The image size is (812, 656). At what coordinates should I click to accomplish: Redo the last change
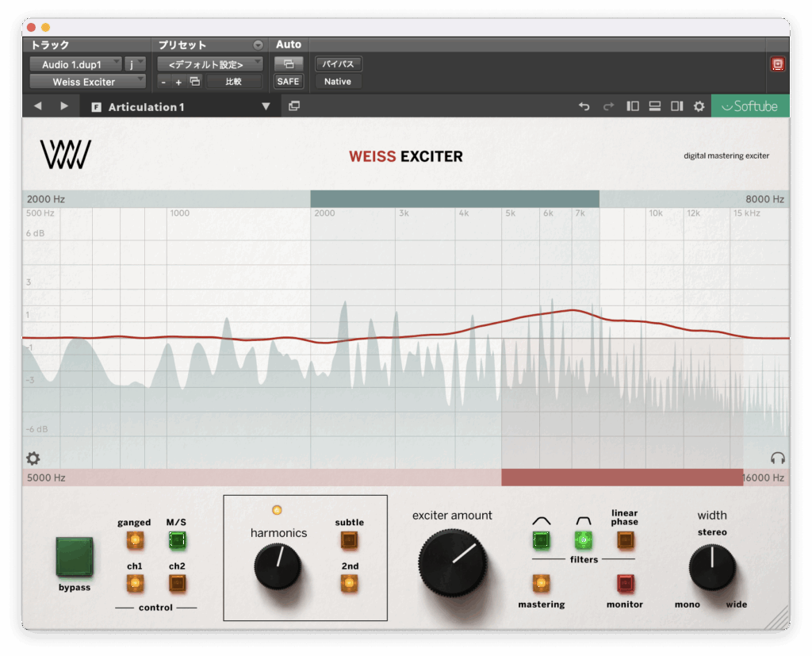pos(608,106)
